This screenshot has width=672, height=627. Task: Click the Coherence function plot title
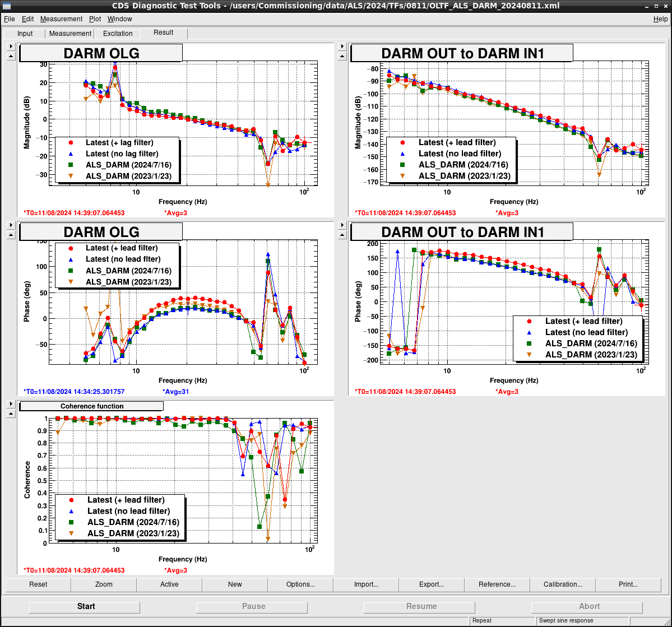(92, 406)
